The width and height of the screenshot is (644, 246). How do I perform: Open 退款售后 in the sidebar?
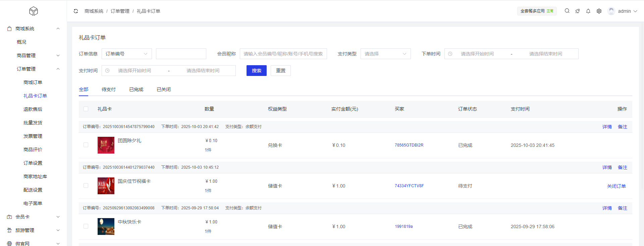click(x=33, y=109)
